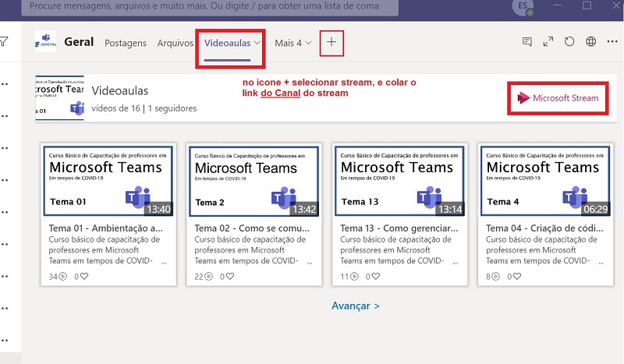The width and height of the screenshot is (624, 364).
Task: Click the views play icon on Tema 13 card
Action: (354, 276)
